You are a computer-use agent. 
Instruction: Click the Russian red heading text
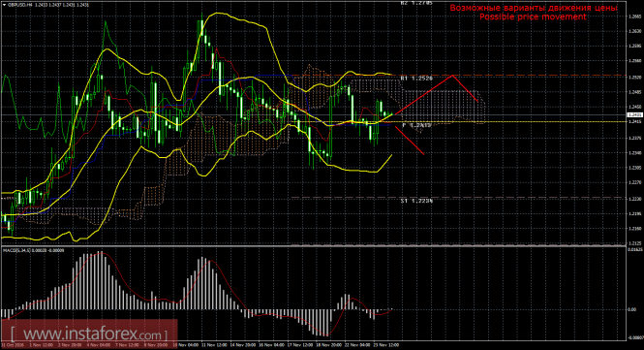tap(533, 8)
